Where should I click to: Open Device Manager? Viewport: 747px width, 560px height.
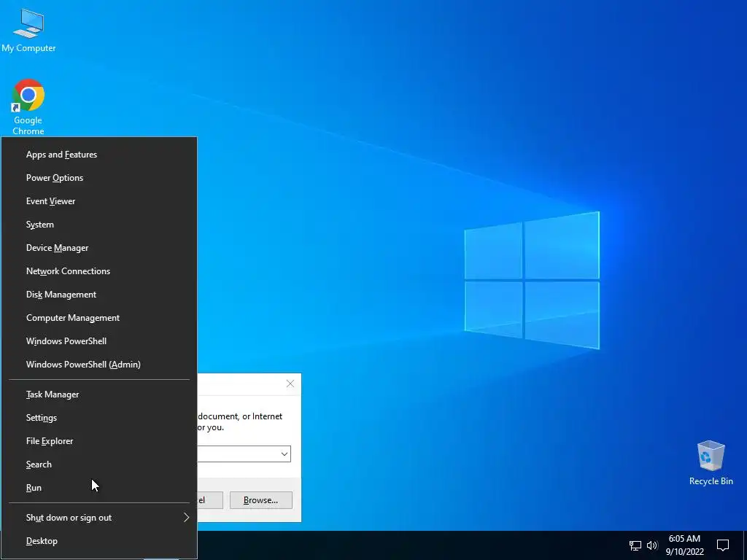tap(99, 248)
